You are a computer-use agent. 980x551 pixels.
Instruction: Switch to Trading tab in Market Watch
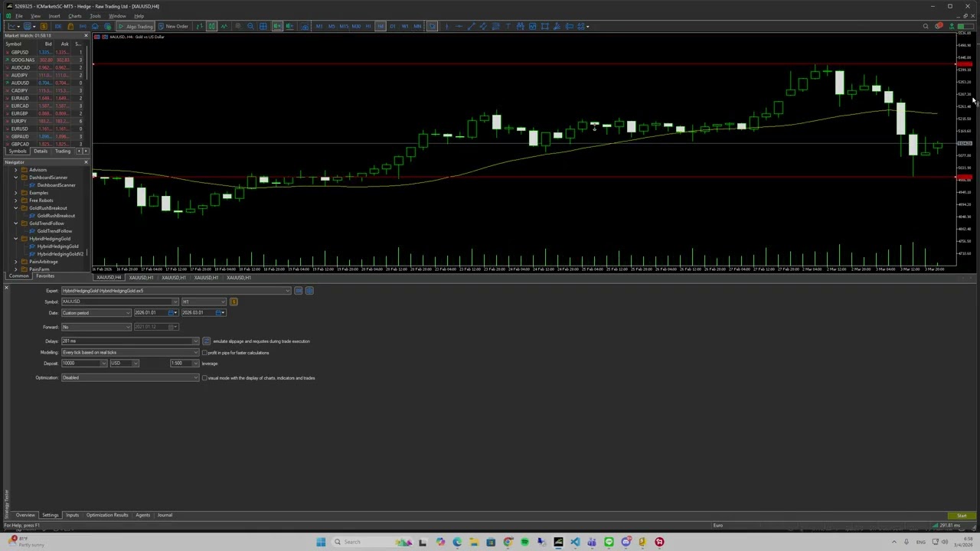point(62,152)
